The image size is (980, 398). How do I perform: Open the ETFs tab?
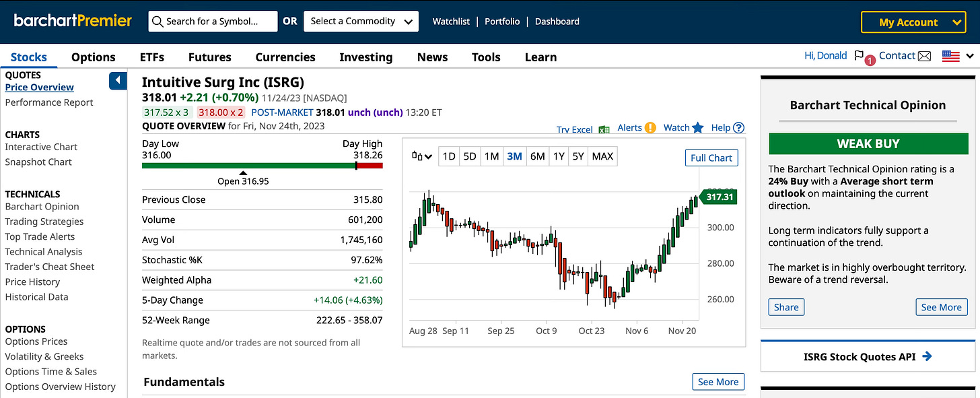152,57
